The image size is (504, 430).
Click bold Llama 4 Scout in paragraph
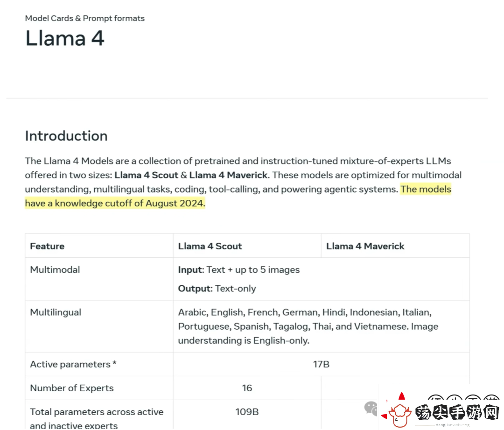coord(146,175)
